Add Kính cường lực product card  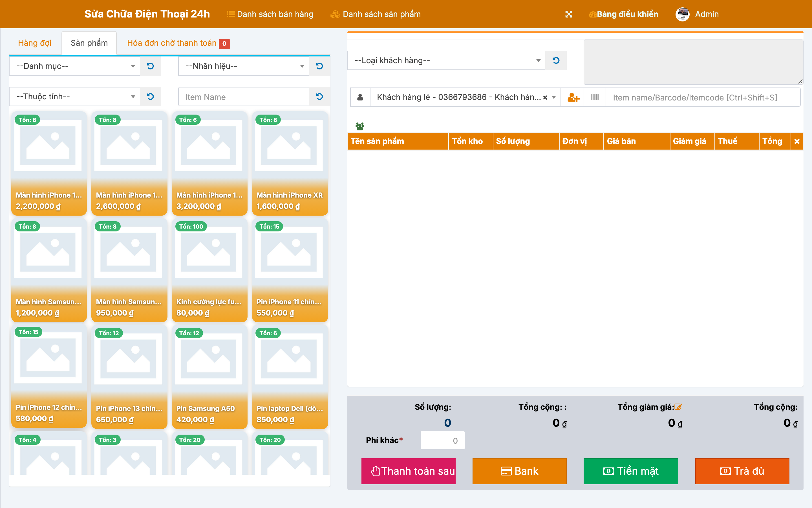(x=210, y=270)
